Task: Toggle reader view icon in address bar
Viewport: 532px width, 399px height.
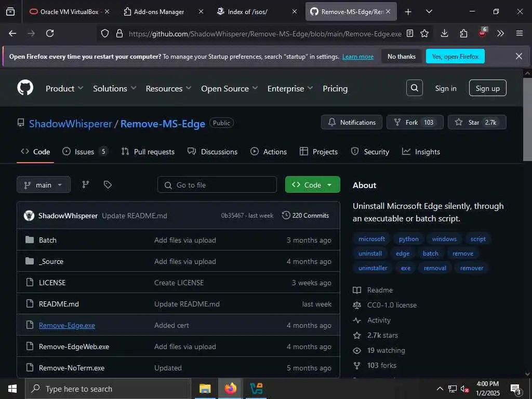Action: pos(410,33)
